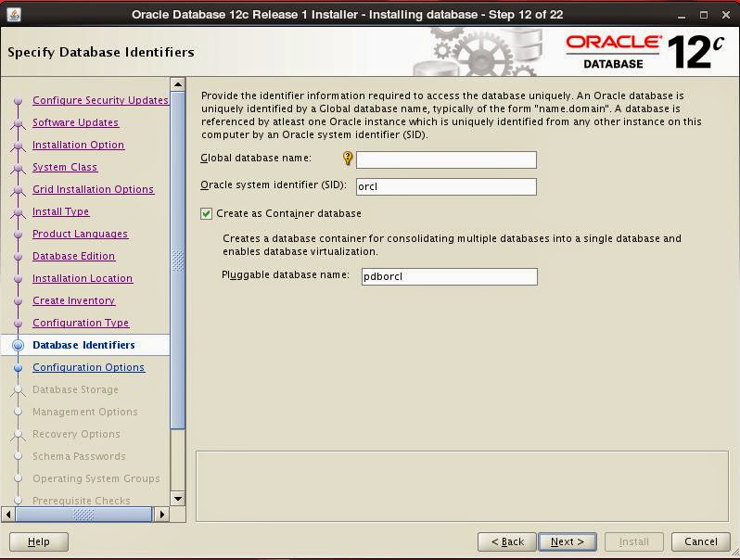This screenshot has height=560, width=740.
Task: Click the Java installer icon in title bar
Action: pyautogui.click(x=14, y=15)
